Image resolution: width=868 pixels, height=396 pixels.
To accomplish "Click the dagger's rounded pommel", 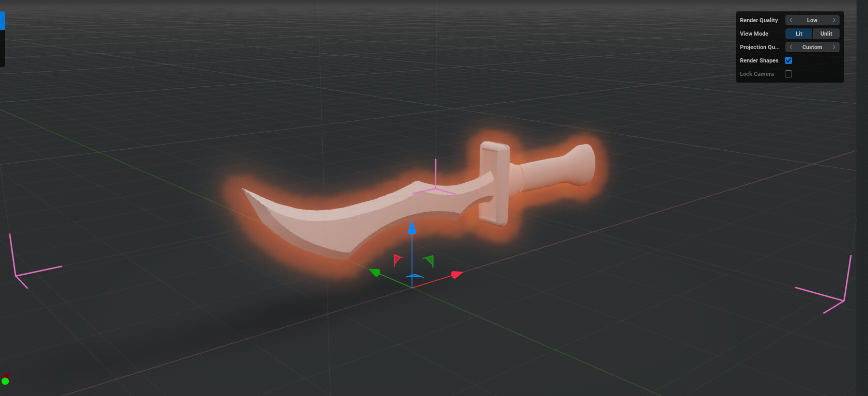I will pos(583,164).
